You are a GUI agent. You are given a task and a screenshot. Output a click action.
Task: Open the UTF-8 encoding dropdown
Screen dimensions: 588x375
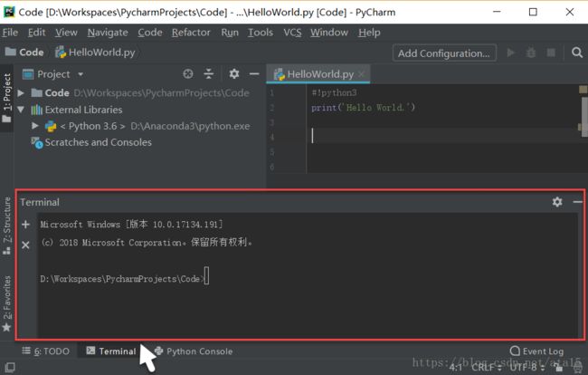(526, 368)
